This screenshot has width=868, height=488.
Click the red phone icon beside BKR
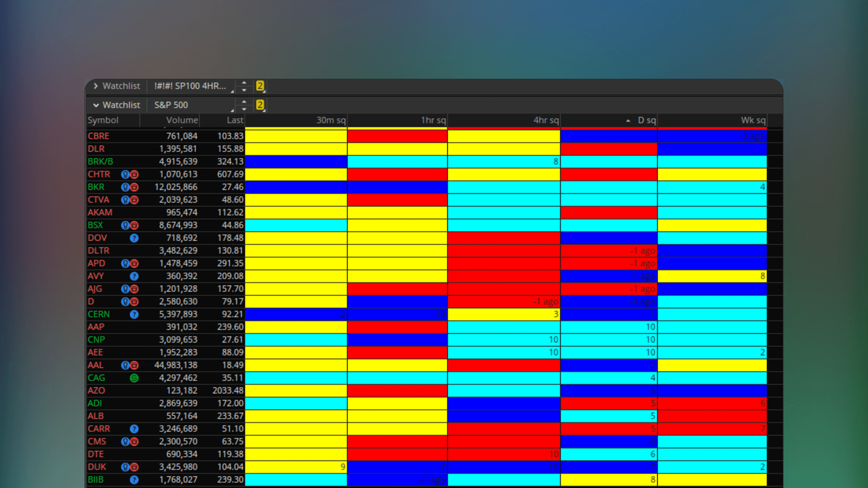(134, 187)
